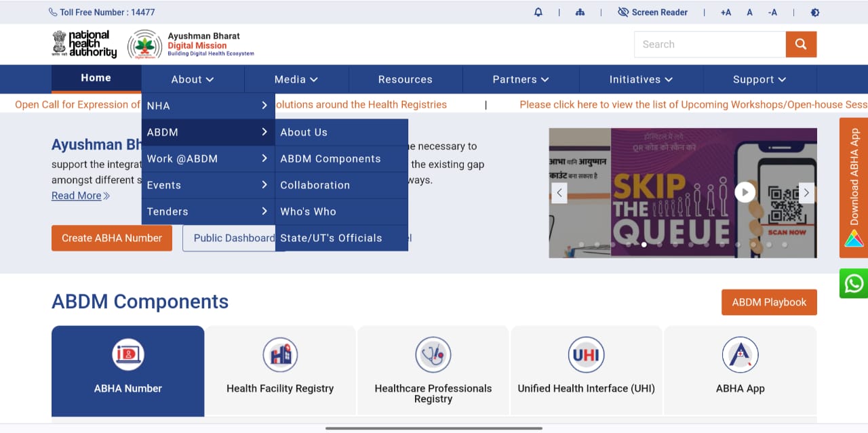868x433 pixels.
Task: Open the Health Facility Registry icon
Action: tap(280, 354)
